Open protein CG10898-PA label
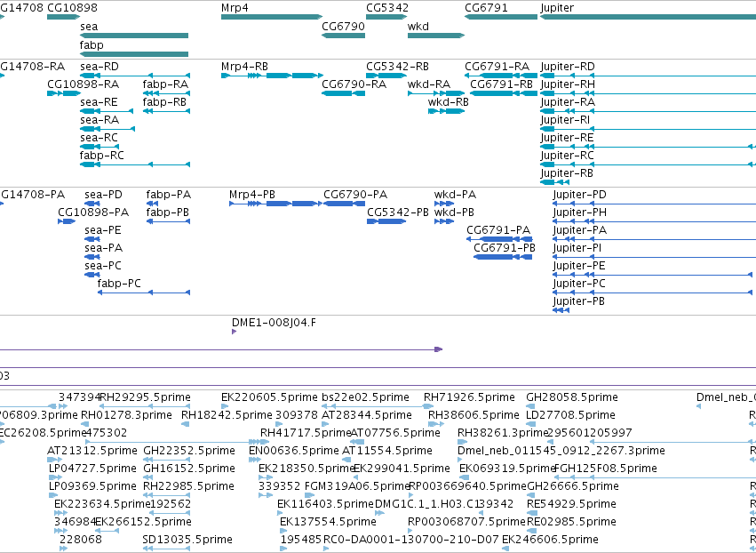Screen dimensions: 756x553 coord(93,212)
